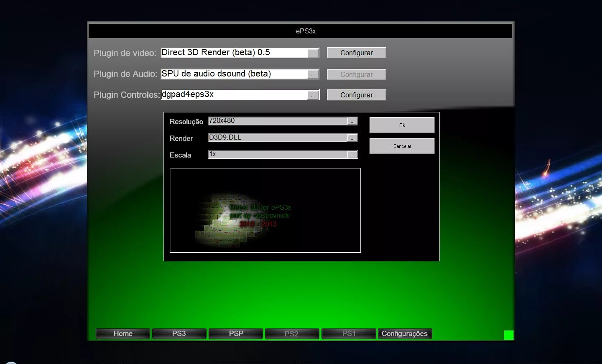Screen dimensions: 602x364
Task: Click the Direct 3D for ePS3x preview image
Action: pos(265,210)
